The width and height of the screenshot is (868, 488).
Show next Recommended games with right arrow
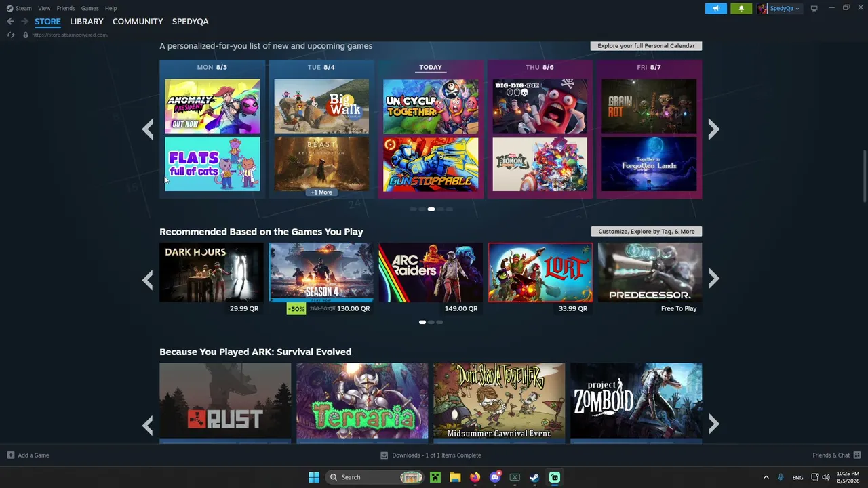pyautogui.click(x=713, y=279)
